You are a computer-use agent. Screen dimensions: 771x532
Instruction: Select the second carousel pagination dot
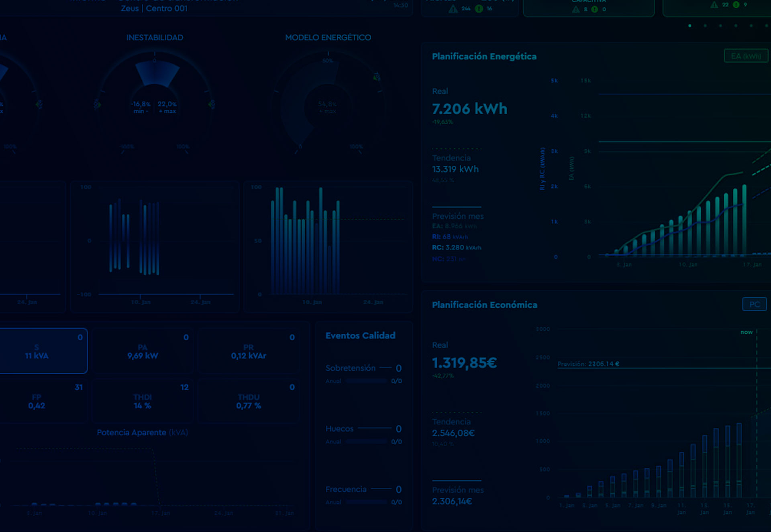point(705,26)
